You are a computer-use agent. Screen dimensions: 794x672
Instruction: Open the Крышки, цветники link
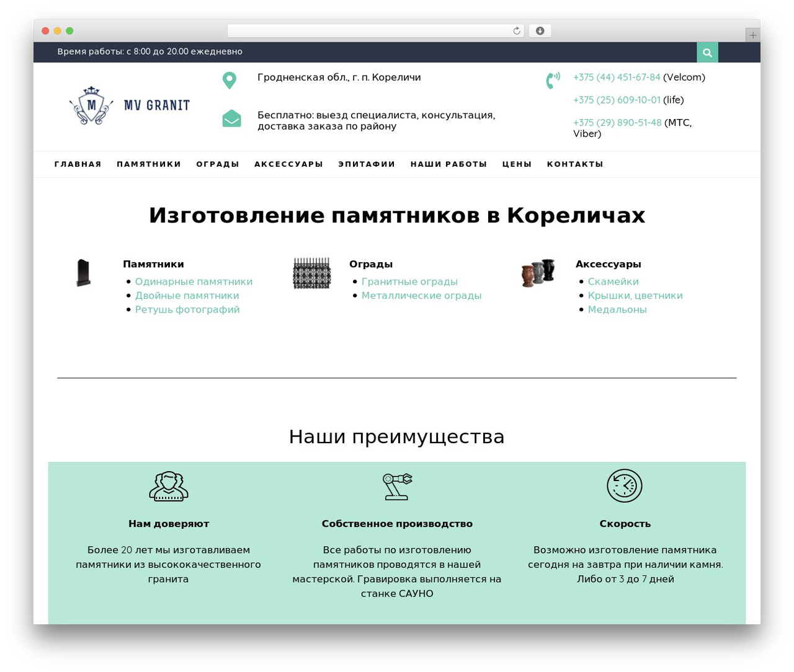coord(635,296)
